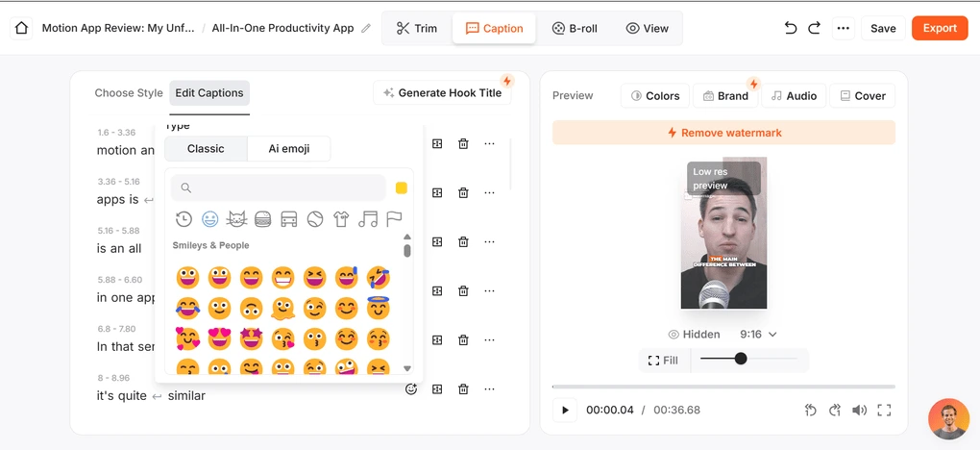The height and width of the screenshot is (450, 980).
Task: Click the orange Export button
Action: [939, 28]
